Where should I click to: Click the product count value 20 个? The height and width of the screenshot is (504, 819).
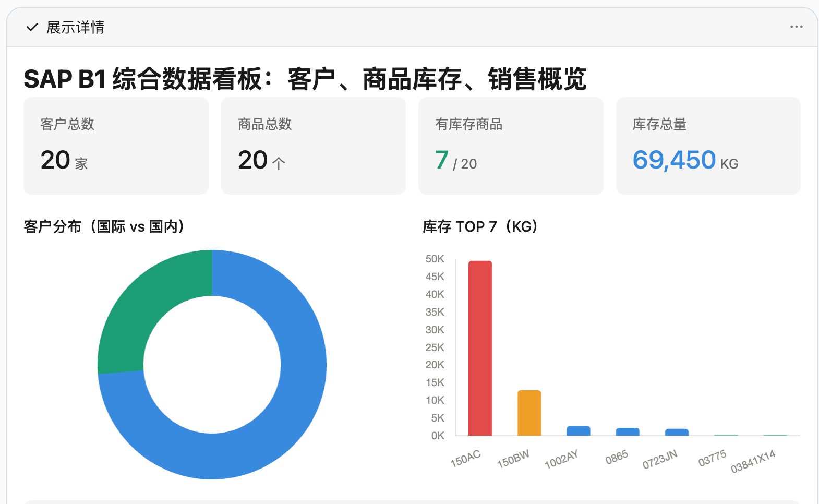tap(261, 160)
